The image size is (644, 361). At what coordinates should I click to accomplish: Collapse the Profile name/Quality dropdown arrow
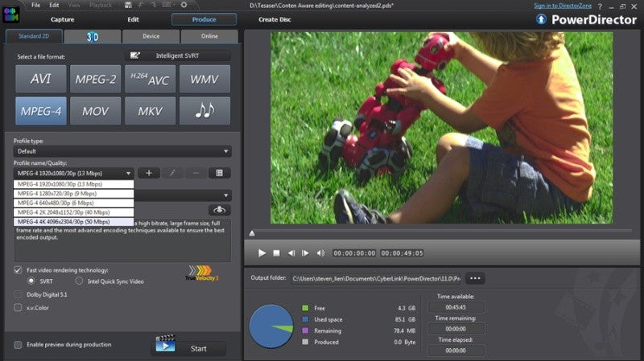coord(128,173)
